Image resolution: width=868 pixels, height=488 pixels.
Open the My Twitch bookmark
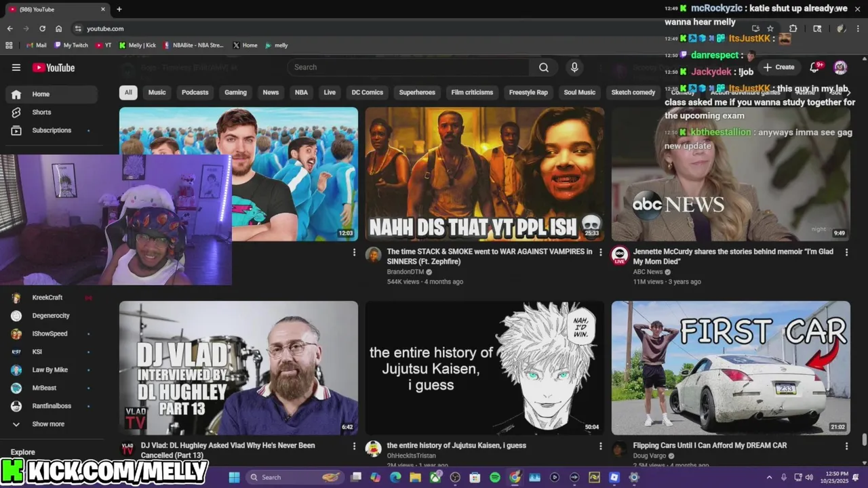coord(71,45)
